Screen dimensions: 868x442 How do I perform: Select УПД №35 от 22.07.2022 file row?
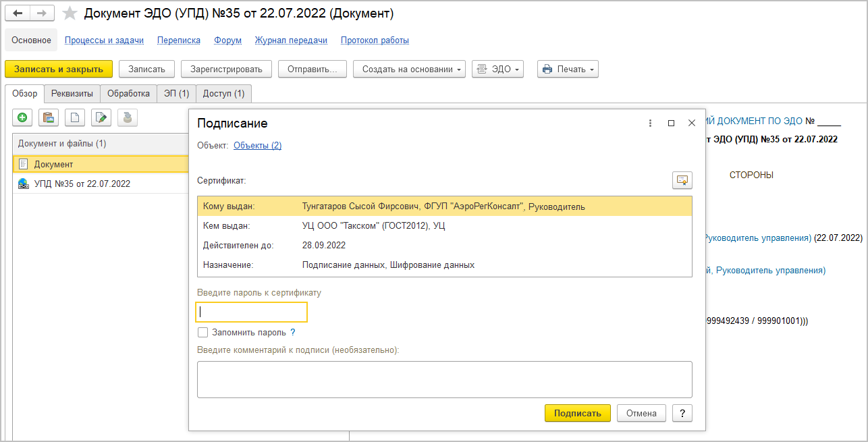click(x=82, y=184)
